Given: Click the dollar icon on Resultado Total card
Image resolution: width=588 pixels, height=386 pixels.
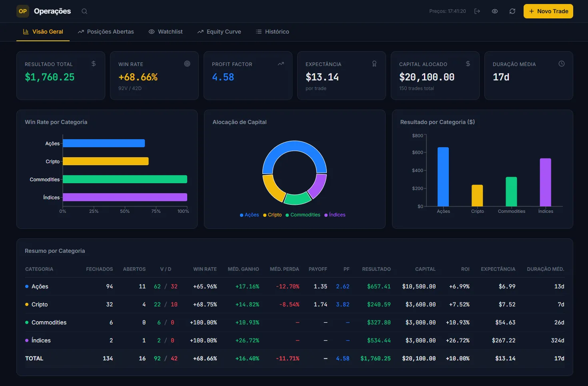Looking at the screenshot, I should (x=94, y=64).
